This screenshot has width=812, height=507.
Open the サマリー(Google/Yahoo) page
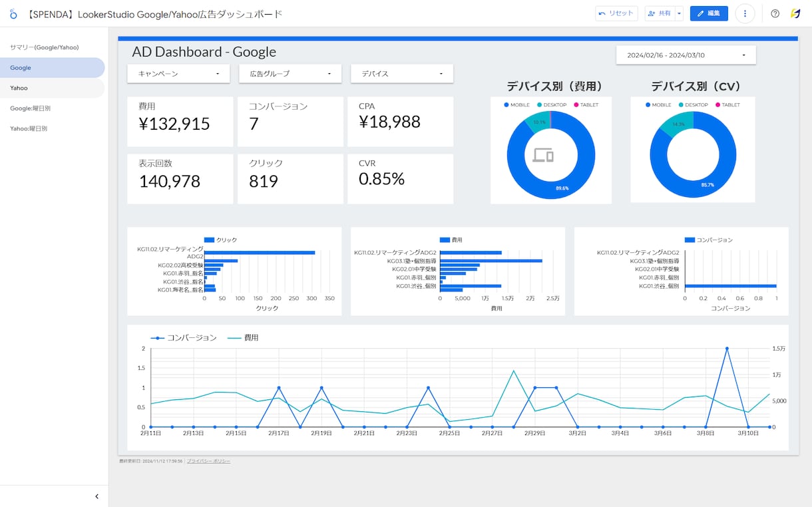53,47
